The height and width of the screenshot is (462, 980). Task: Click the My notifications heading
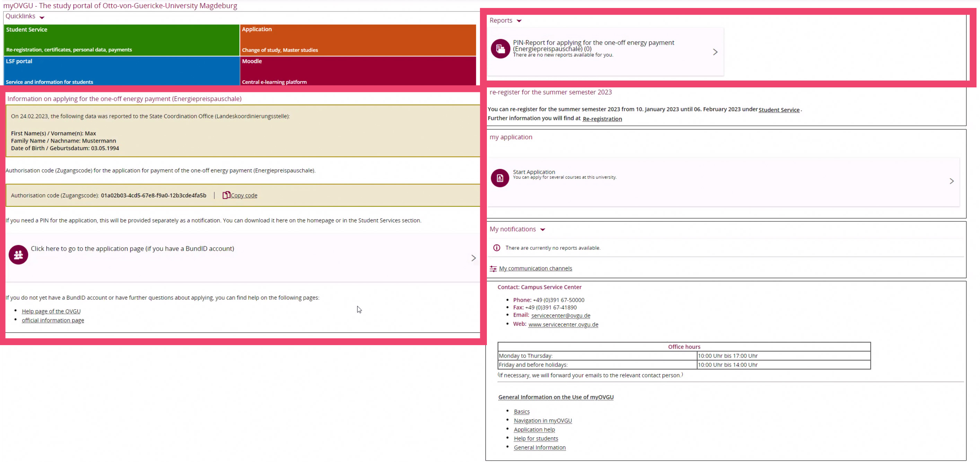[513, 229]
